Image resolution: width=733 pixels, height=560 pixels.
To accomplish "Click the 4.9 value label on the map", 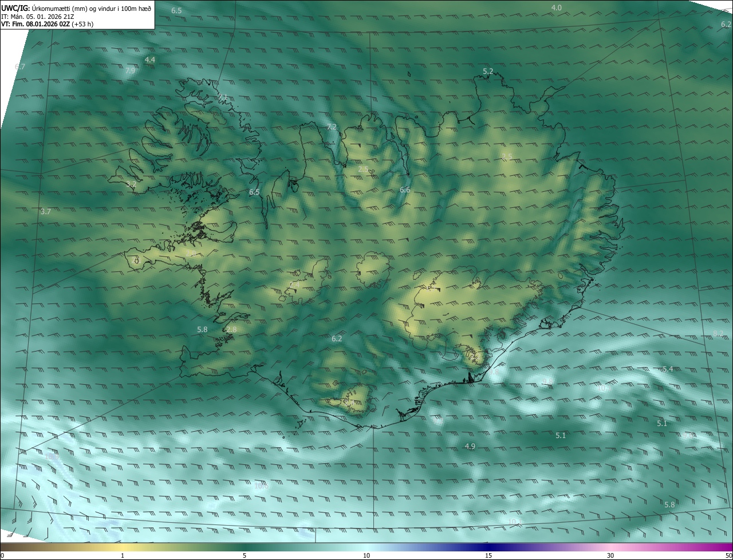I will [470, 446].
